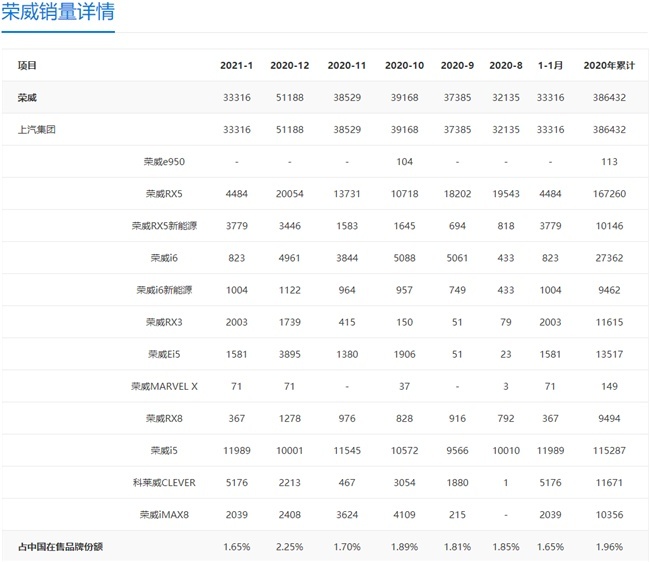Click the 3446 value for 荣威RX5新能源
This screenshot has width=650, height=562.
(x=289, y=226)
